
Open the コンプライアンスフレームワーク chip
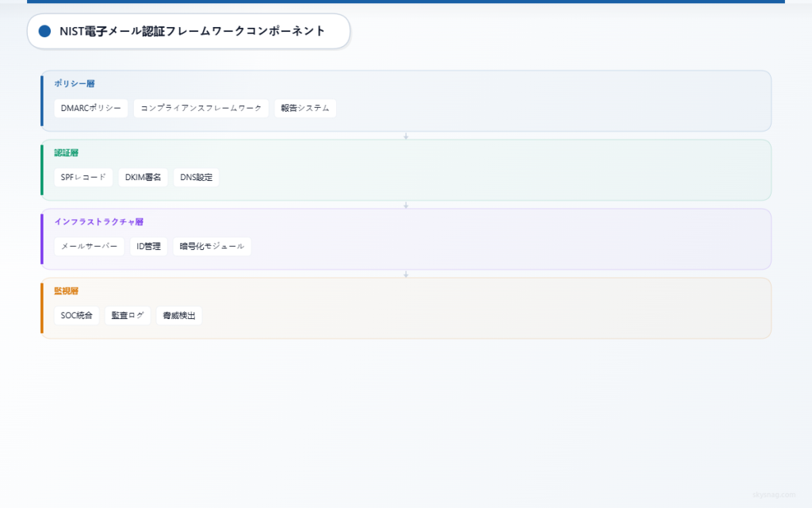[201, 109]
